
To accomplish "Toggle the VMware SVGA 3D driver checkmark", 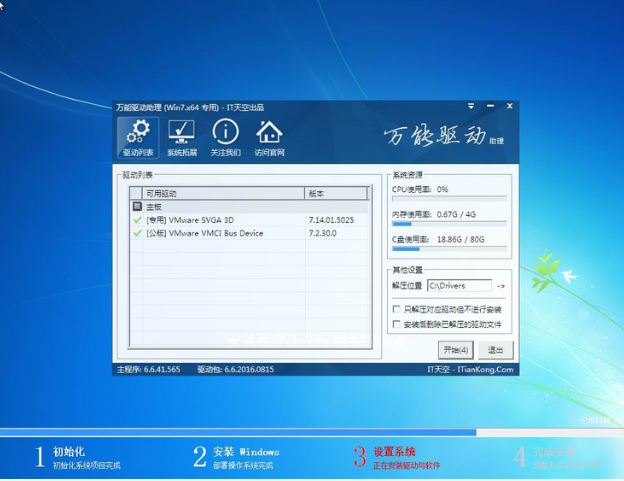I will click(x=137, y=220).
